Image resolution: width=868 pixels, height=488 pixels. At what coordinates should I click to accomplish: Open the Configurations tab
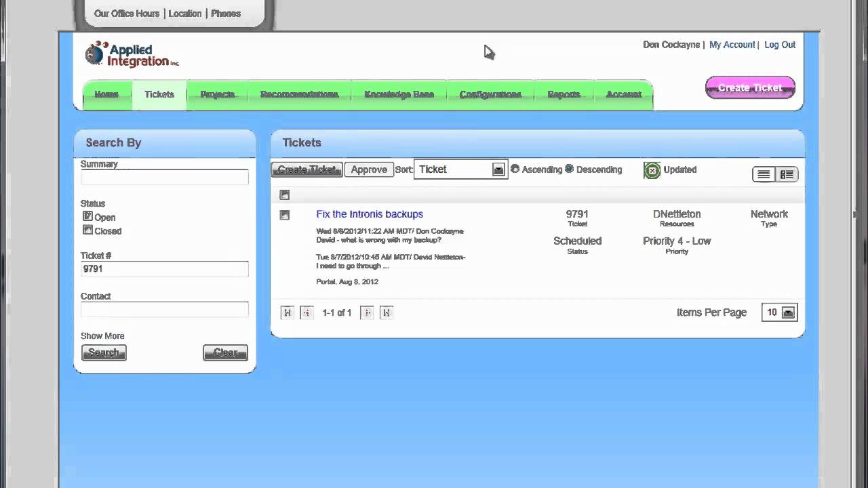point(490,95)
